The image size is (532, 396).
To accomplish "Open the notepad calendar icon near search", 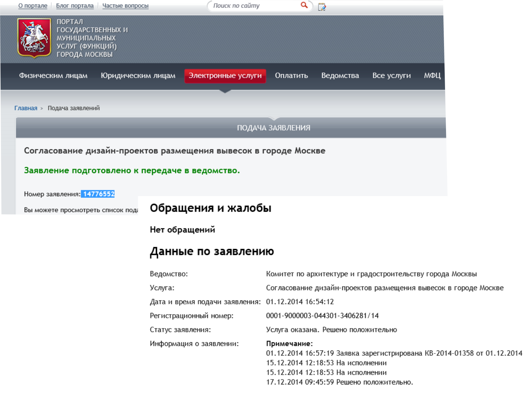I will coord(322,7).
